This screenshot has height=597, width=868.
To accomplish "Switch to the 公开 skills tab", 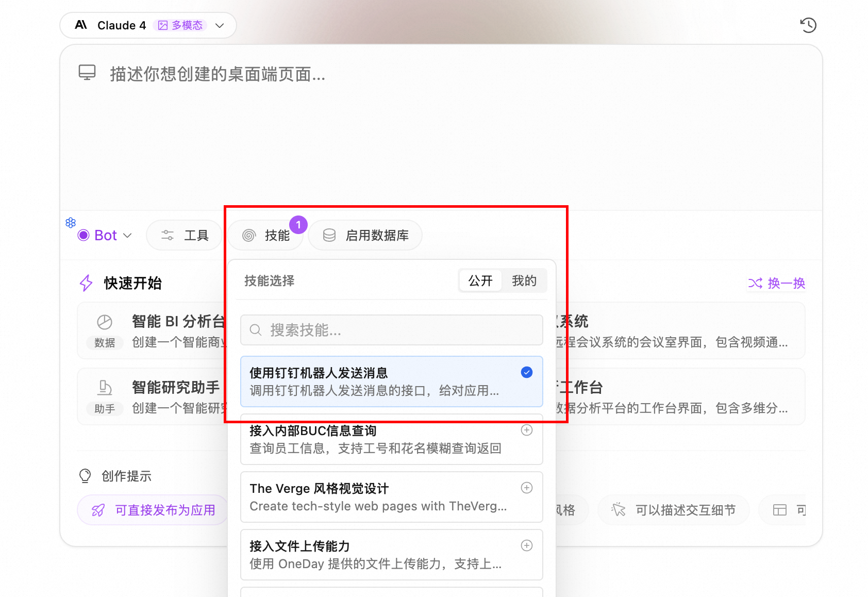I will (x=480, y=281).
